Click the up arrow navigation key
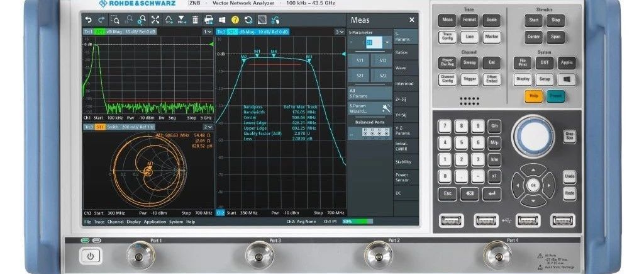 tap(533, 170)
